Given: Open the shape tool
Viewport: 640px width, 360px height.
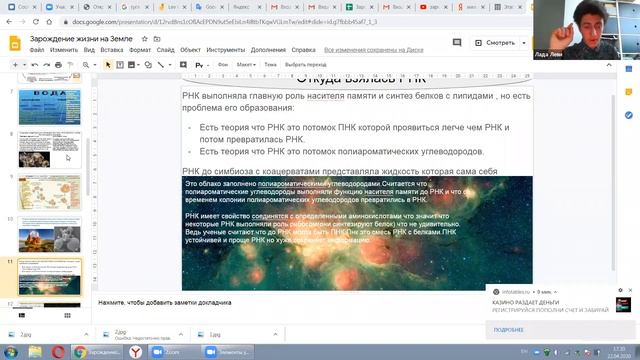Looking at the screenshot, I should (148, 65).
